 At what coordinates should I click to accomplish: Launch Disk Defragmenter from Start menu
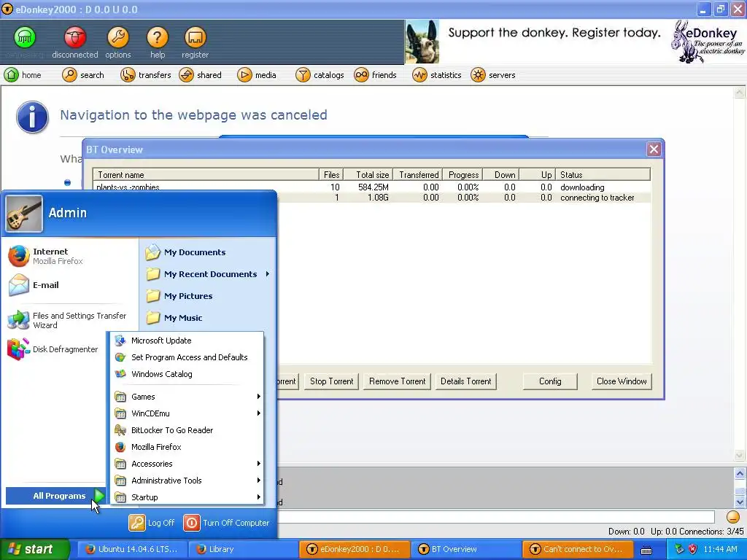[53, 349]
